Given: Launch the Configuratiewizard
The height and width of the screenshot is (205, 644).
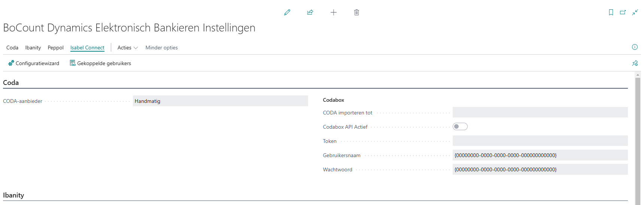Looking at the screenshot, I should (x=34, y=63).
